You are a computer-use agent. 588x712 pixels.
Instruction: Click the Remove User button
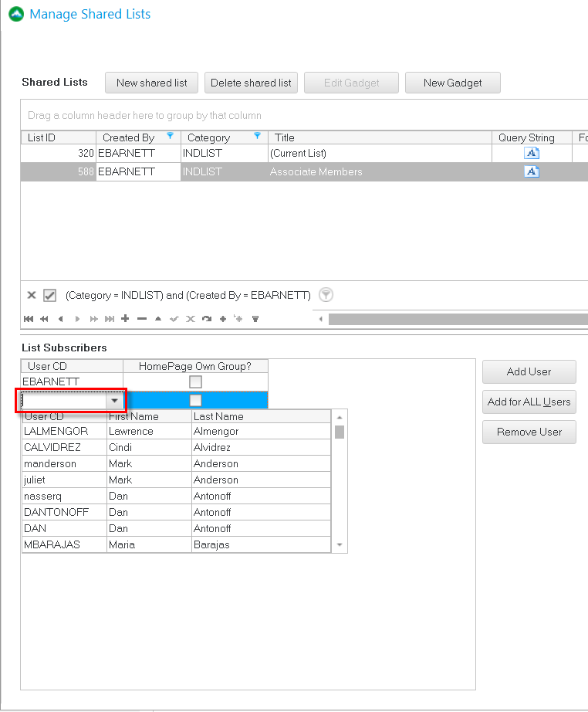tap(529, 432)
